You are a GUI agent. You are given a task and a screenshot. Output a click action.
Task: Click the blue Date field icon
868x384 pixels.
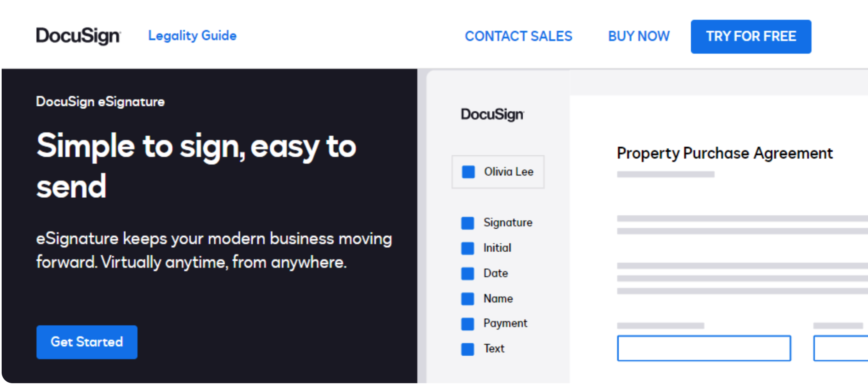(x=468, y=274)
